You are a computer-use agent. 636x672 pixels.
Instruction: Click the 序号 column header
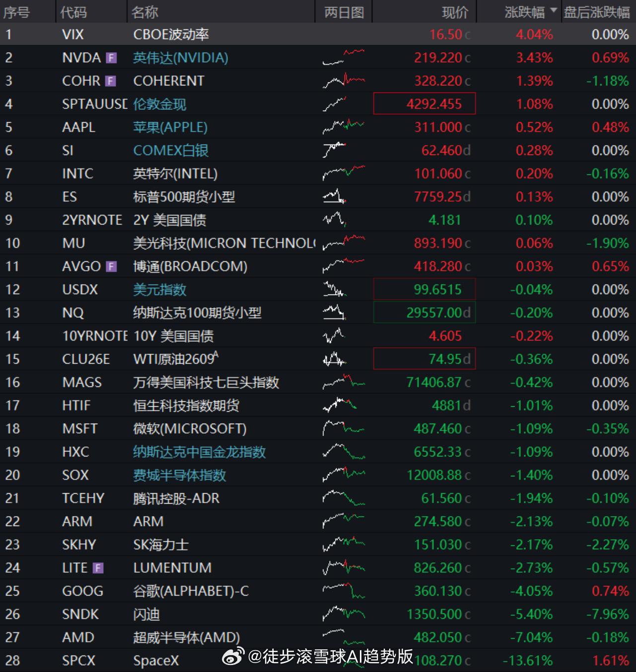[16, 12]
